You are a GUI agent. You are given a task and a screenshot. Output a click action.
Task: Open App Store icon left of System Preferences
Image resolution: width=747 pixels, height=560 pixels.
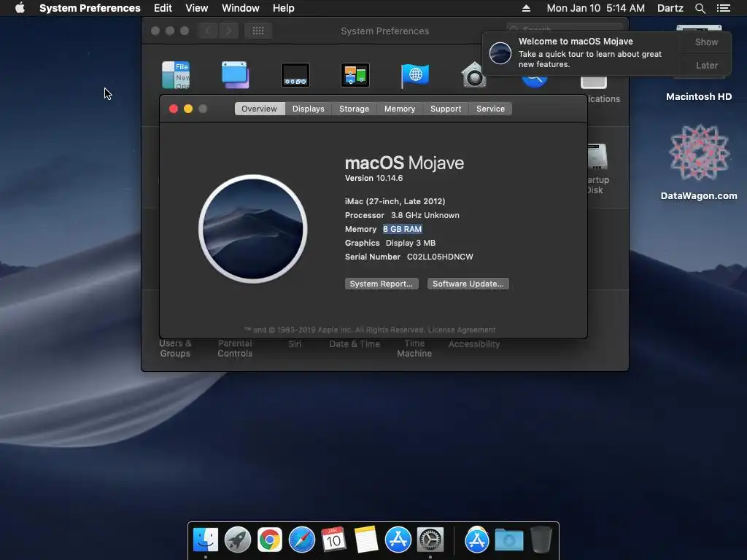(398, 540)
